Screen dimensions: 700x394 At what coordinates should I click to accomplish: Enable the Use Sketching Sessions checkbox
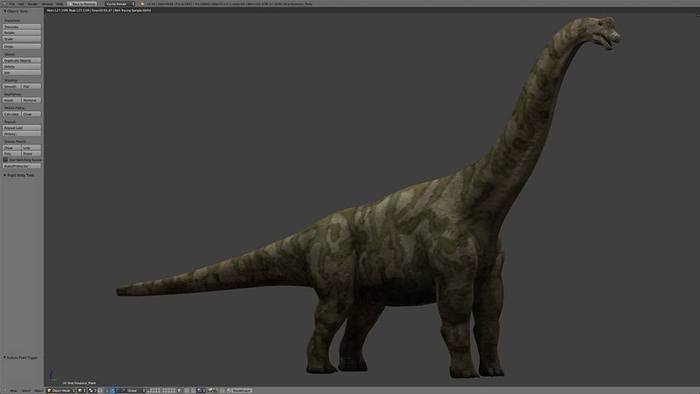(5, 160)
